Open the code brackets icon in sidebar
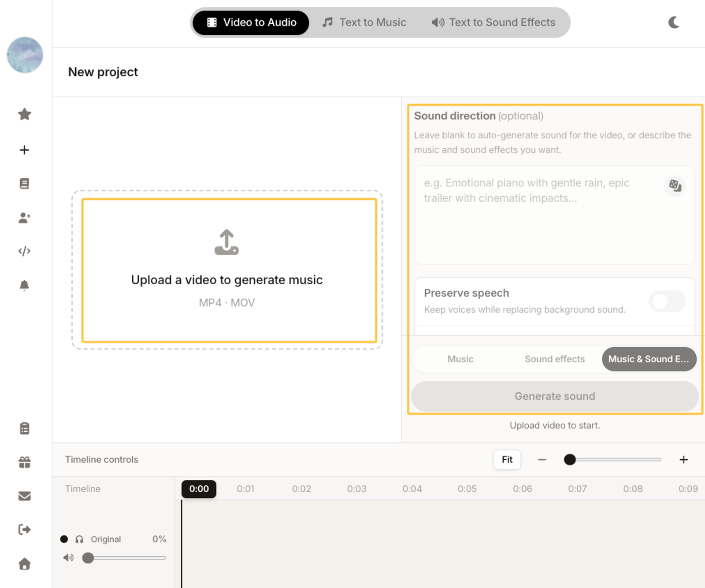705x588 pixels. [x=25, y=251]
